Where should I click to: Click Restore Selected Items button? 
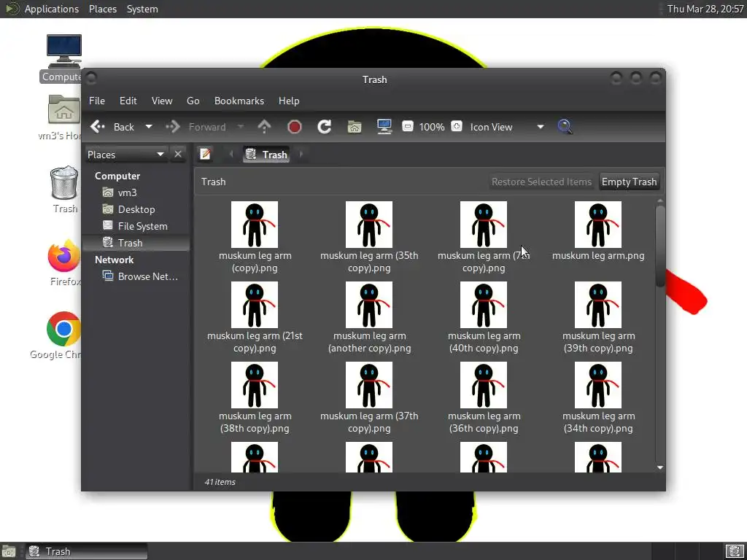click(x=542, y=182)
